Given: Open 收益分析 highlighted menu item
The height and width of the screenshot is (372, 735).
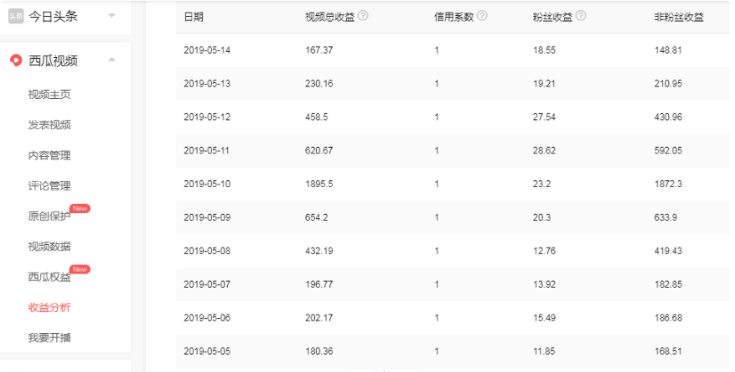Looking at the screenshot, I should (49, 307).
